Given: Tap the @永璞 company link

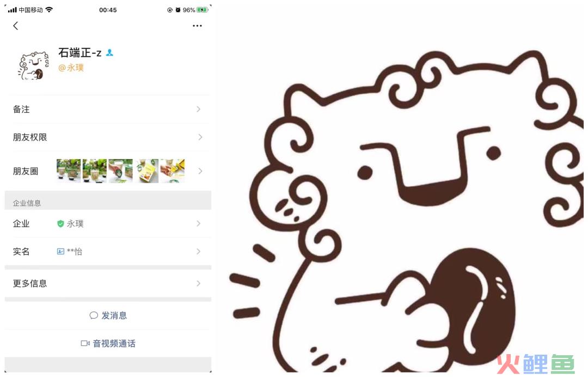Looking at the screenshot, I should pyautogui.click(x=71, y=68).
